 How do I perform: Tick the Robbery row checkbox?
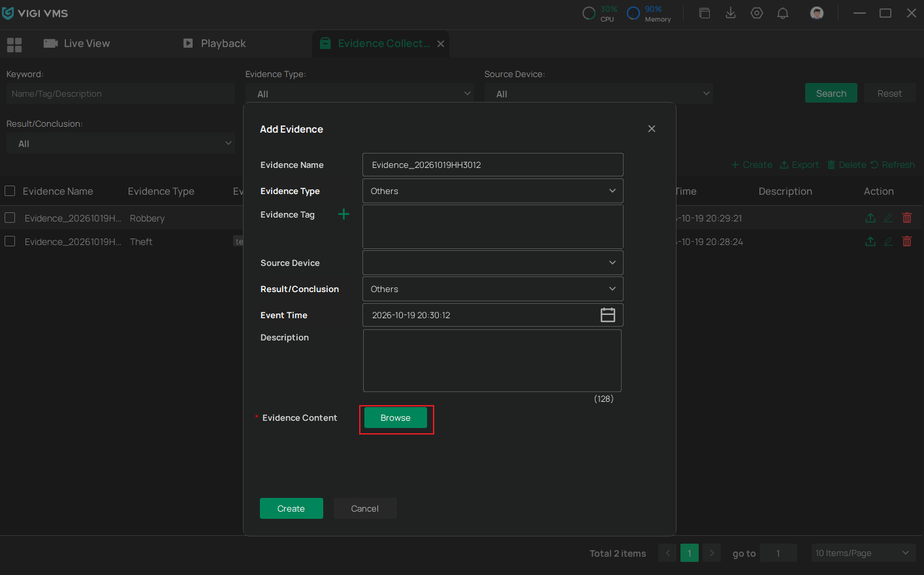coord(10,218)
